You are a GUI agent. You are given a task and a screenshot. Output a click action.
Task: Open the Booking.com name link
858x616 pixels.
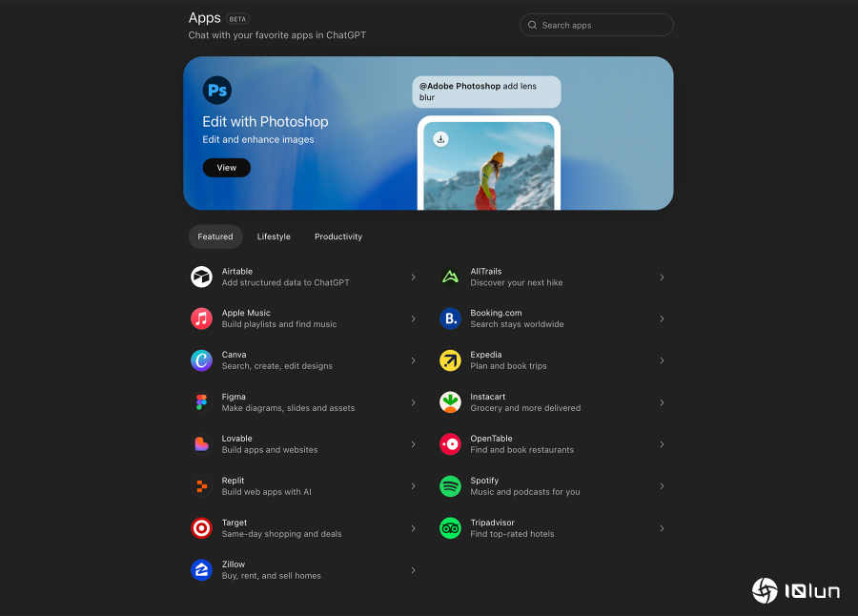click(x=496, y=313)
